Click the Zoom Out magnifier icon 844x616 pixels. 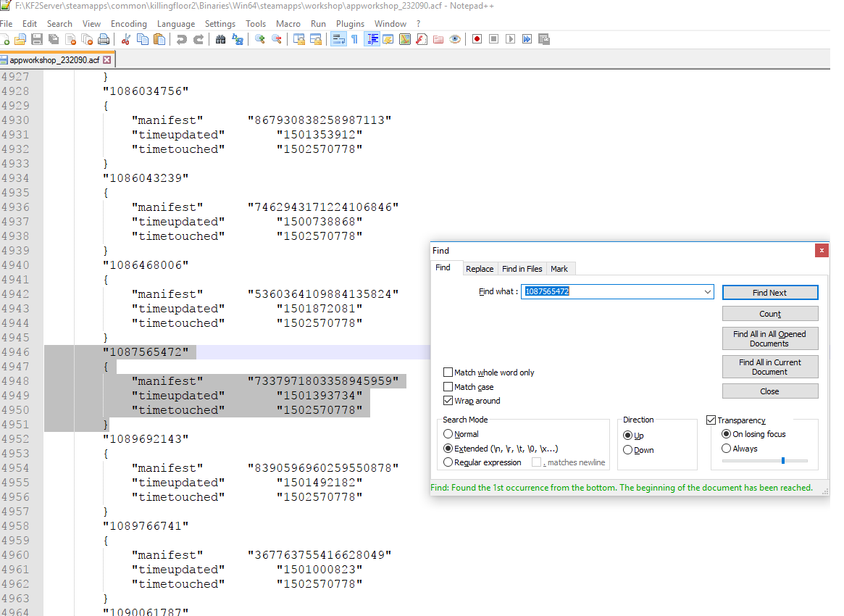(277, 39)
